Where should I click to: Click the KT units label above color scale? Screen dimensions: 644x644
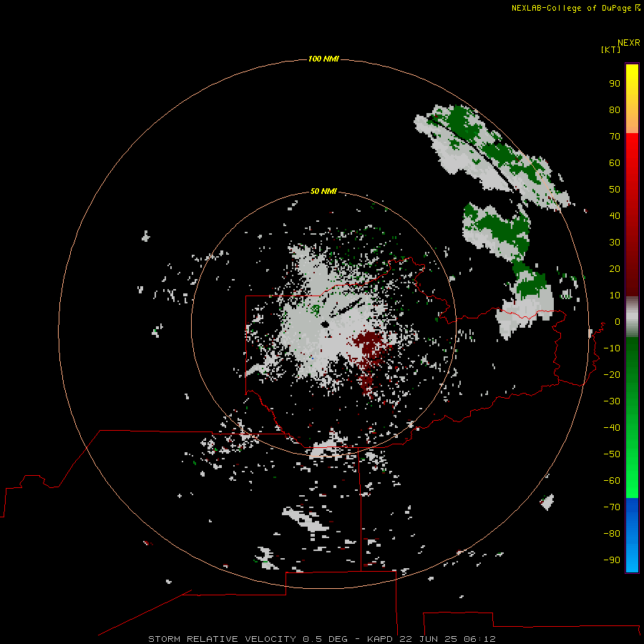click(610, 49)
